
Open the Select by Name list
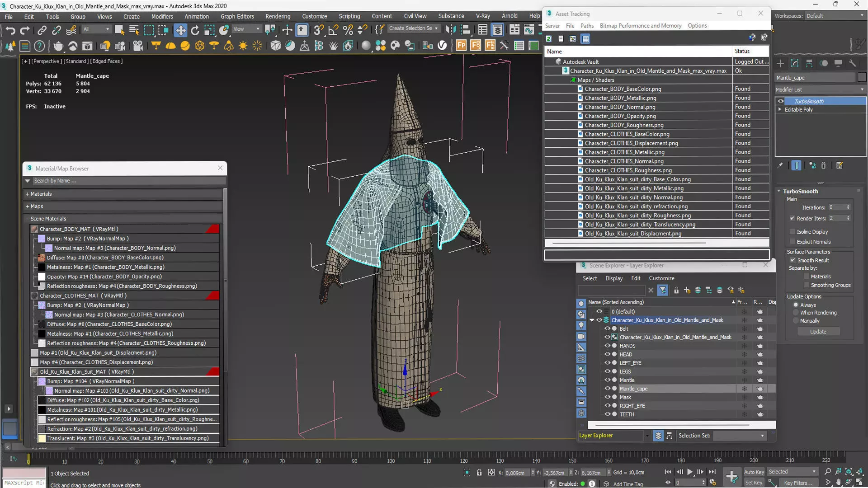(x=134, y=30)
